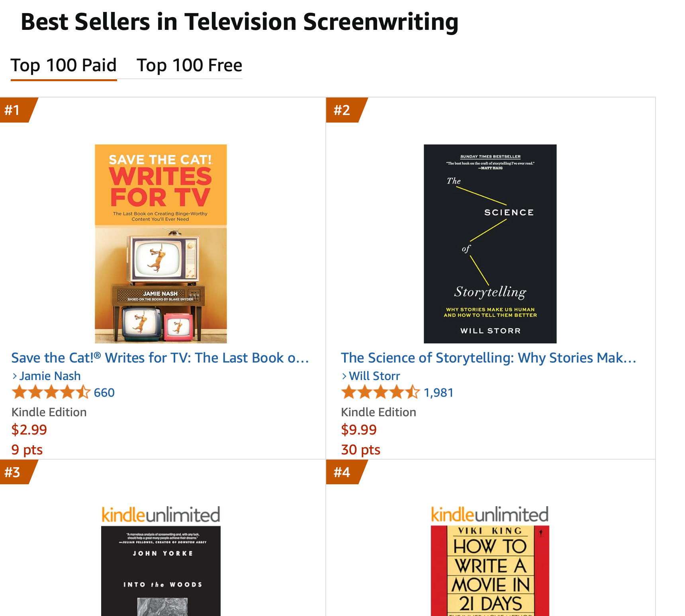This screenshot has height=616, width=685.
Task: Open the Into the Woods book cover
Action: click(x=161, y=571)
